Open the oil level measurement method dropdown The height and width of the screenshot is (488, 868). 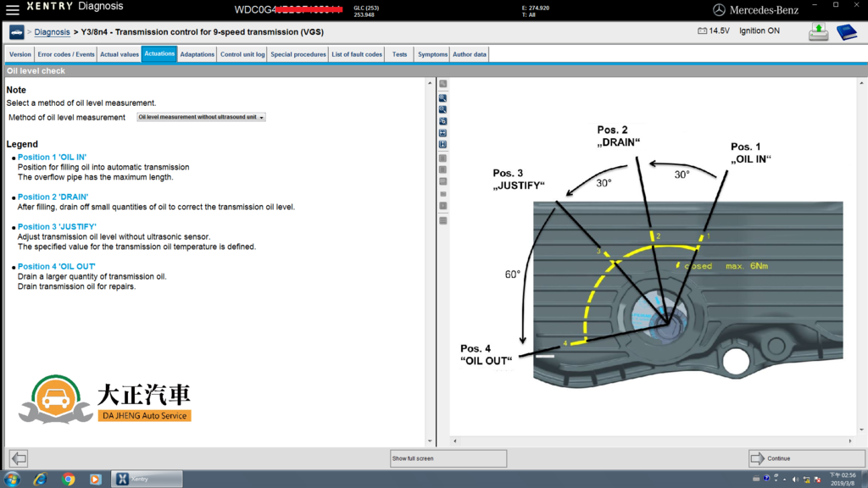[202, 118]
